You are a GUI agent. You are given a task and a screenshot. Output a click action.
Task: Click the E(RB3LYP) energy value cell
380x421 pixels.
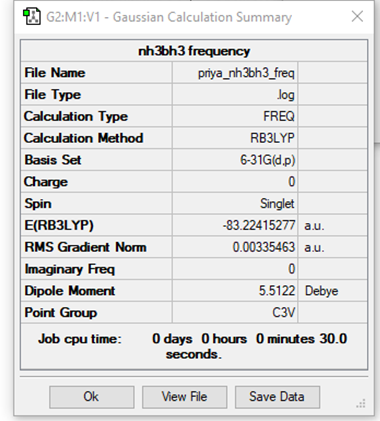point(235,225)
